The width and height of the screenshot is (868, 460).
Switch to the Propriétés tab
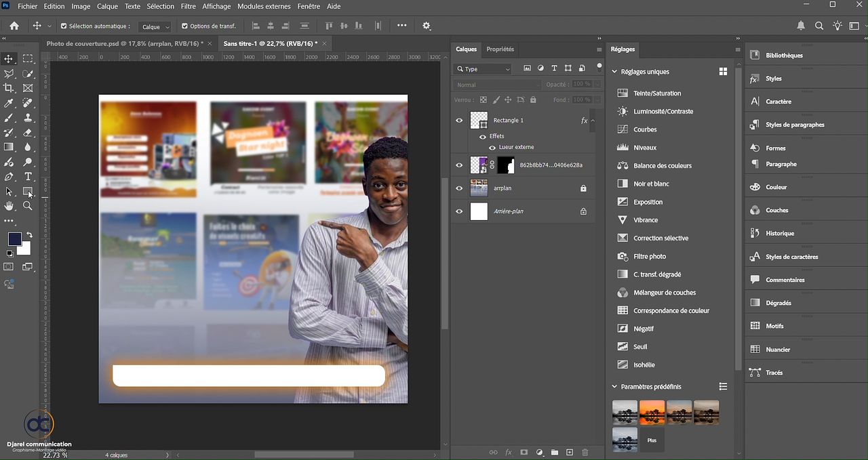point(500,49)
